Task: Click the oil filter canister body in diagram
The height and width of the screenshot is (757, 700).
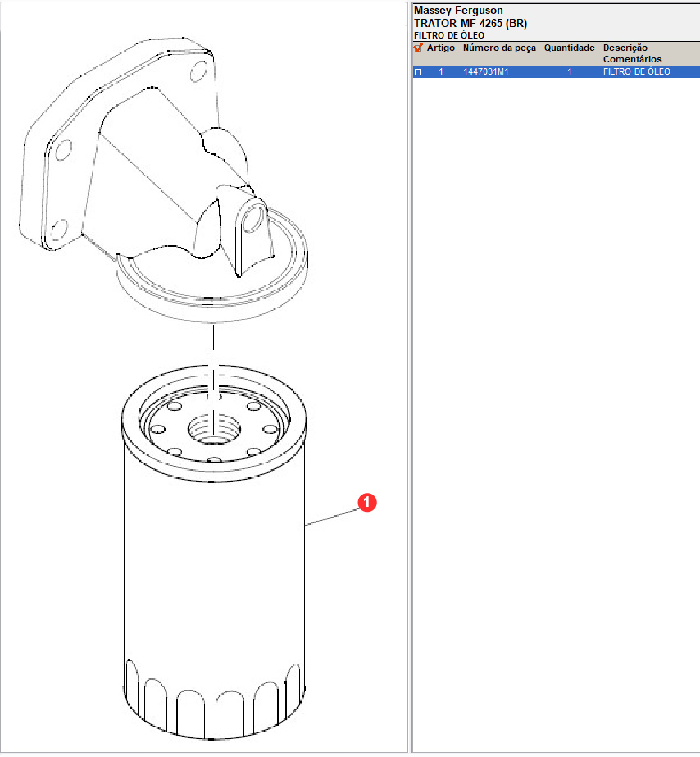Action: click(x=213, y=574)
